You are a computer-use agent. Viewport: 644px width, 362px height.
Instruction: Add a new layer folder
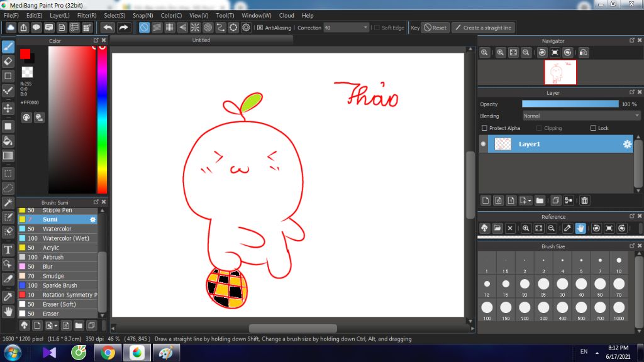click(x=540, y=200)
